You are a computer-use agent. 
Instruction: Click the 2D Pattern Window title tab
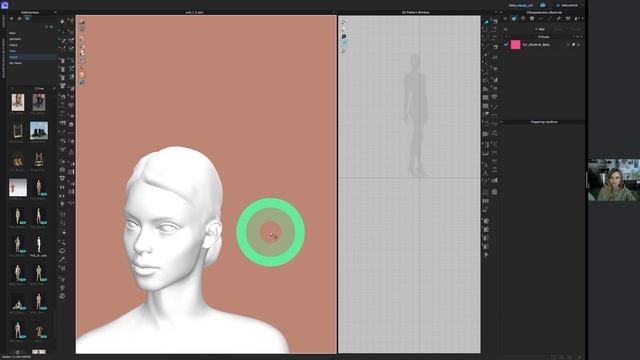click(415, 12)
